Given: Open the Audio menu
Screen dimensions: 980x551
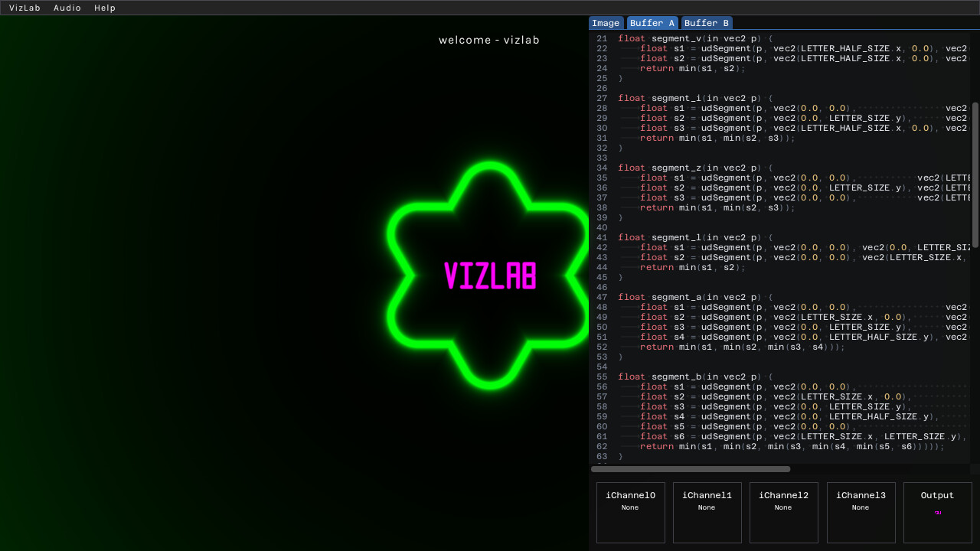Looking at the screenshot, I should coord(67,8).
